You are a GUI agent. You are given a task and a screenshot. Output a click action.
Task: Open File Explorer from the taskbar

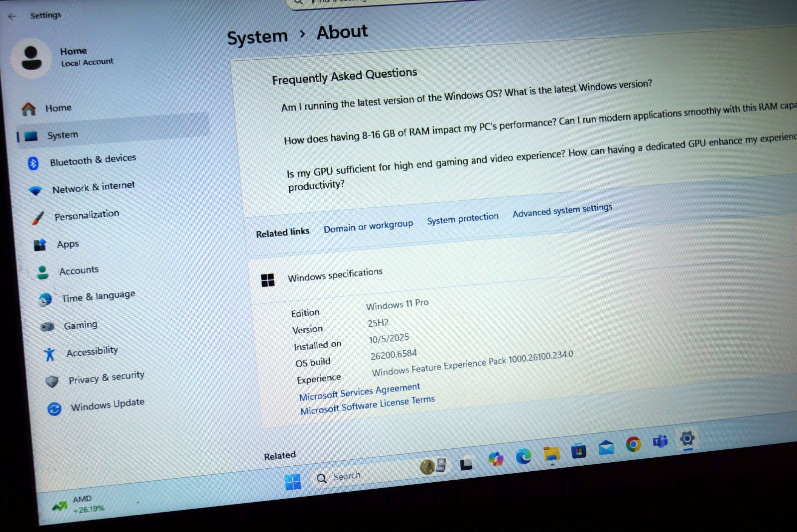point(551,453)
